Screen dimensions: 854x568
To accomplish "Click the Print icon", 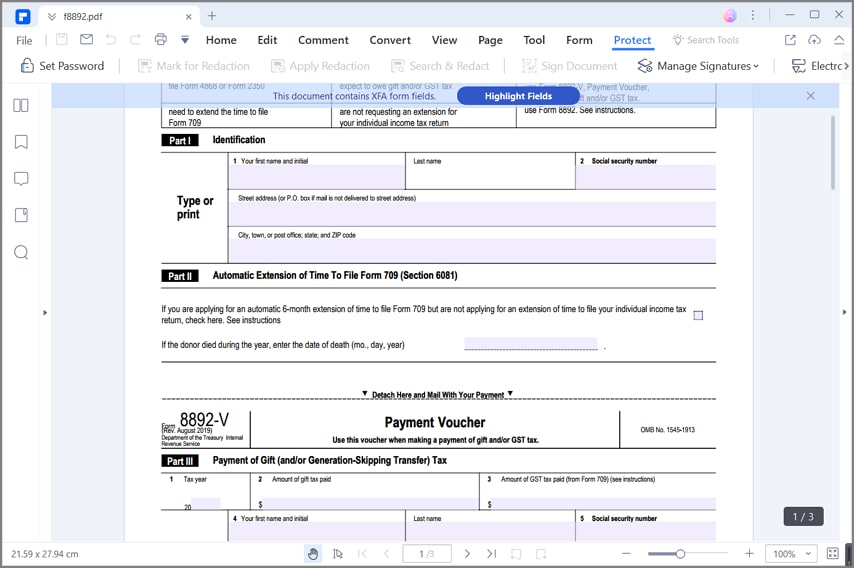I will (x=161, y=39).
